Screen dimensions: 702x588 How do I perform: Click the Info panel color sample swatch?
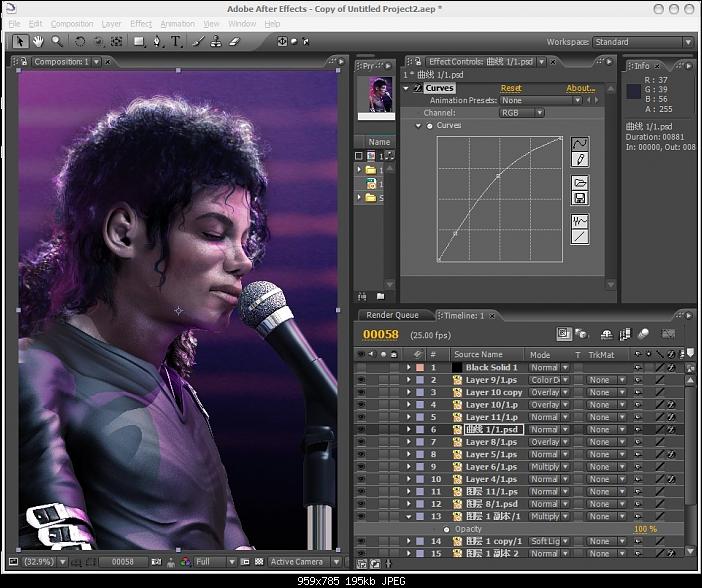[x=633, y=91]
